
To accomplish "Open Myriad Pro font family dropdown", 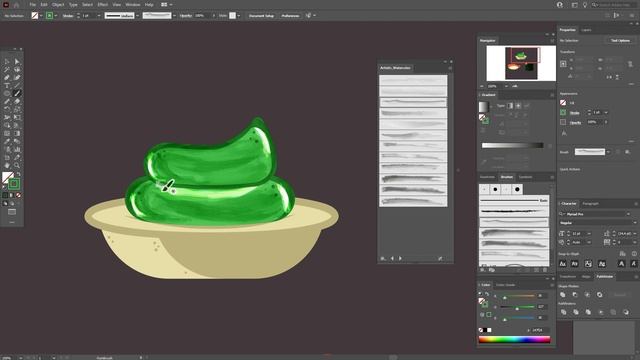I will (628, 214).
